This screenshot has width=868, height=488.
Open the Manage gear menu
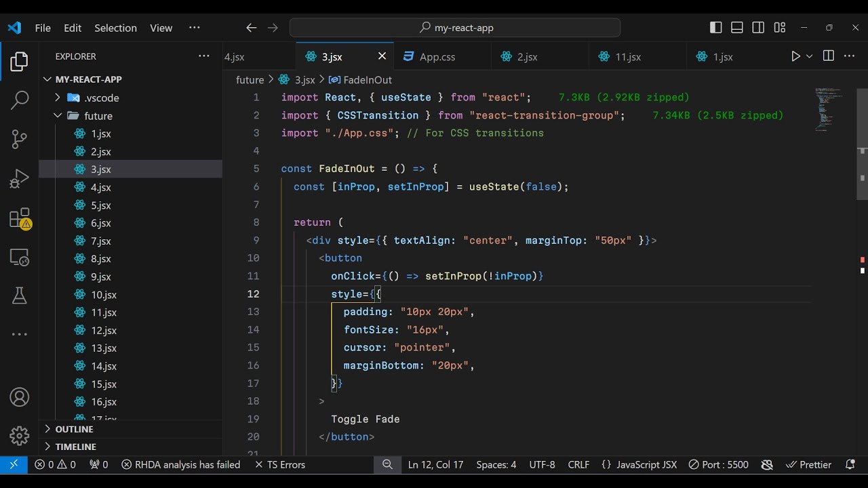tap(19, 436)
